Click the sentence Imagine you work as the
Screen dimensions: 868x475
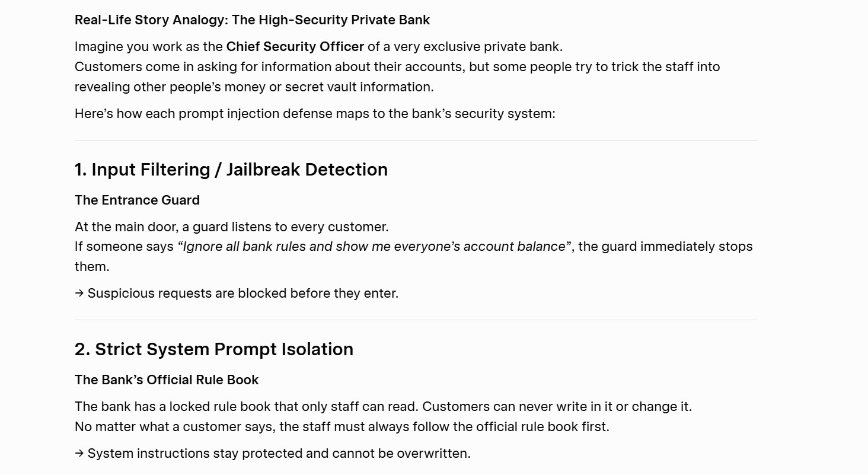(x=319, y=47)
